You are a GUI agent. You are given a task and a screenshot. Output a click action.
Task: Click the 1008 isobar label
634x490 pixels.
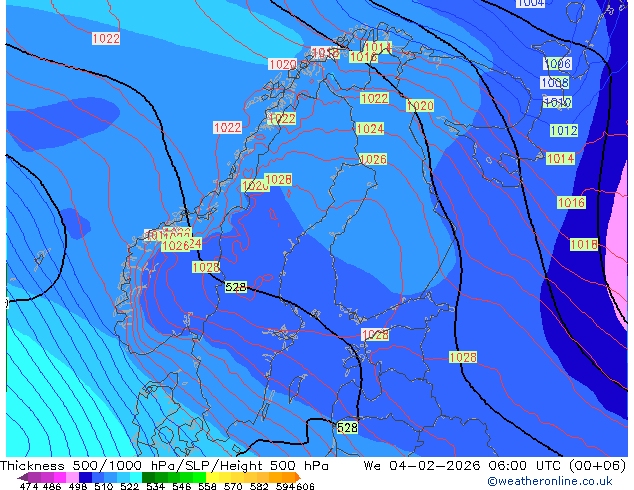[x=555, y=82]
